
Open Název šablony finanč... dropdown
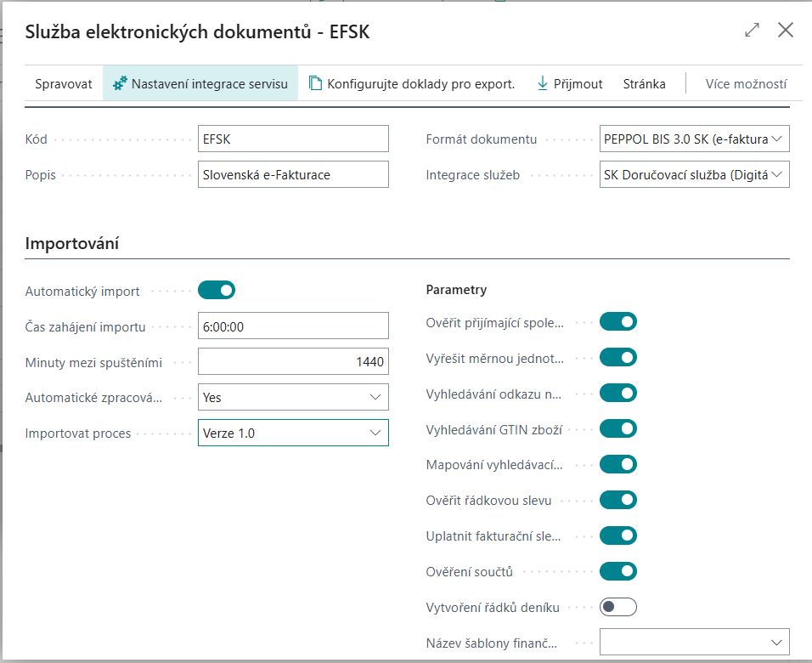click(x=695, y=643)
